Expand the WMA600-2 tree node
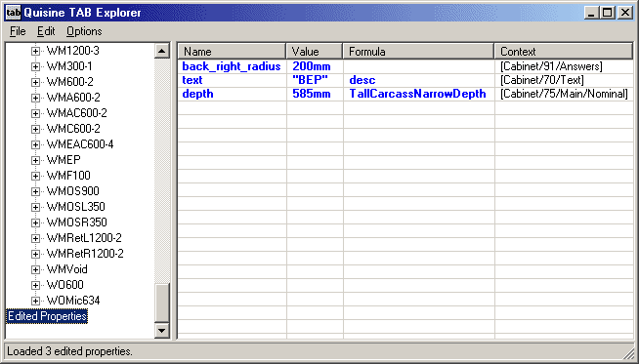This screenshot has height=364, width=639. click(35, 98)
